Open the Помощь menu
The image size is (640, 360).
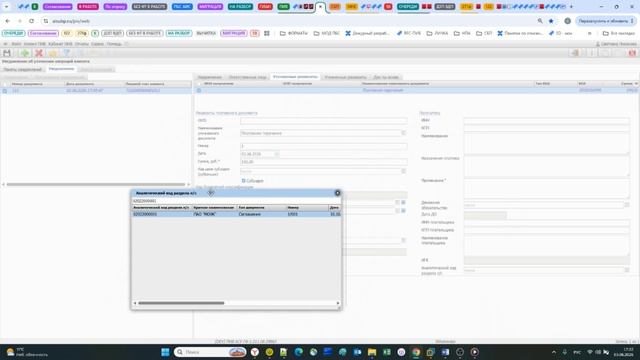tap(114, 44)
